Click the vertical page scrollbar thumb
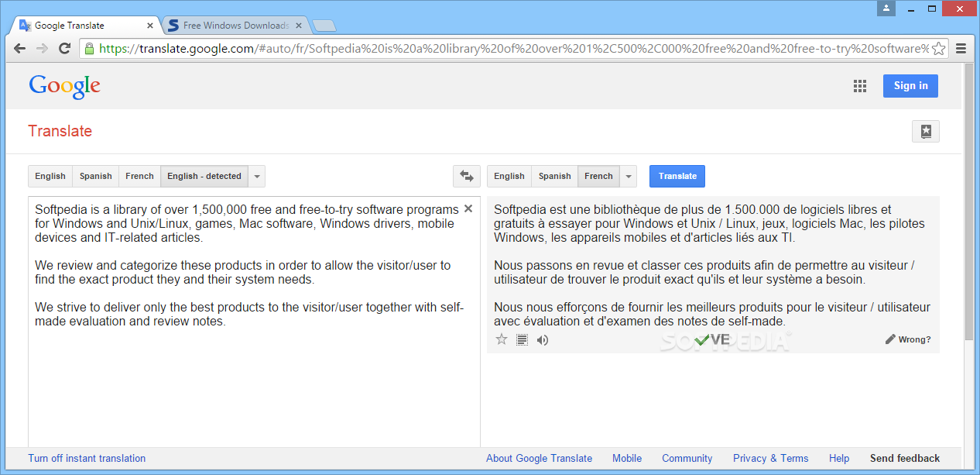The height and width of the screenshot is (475, 980). 968,201
